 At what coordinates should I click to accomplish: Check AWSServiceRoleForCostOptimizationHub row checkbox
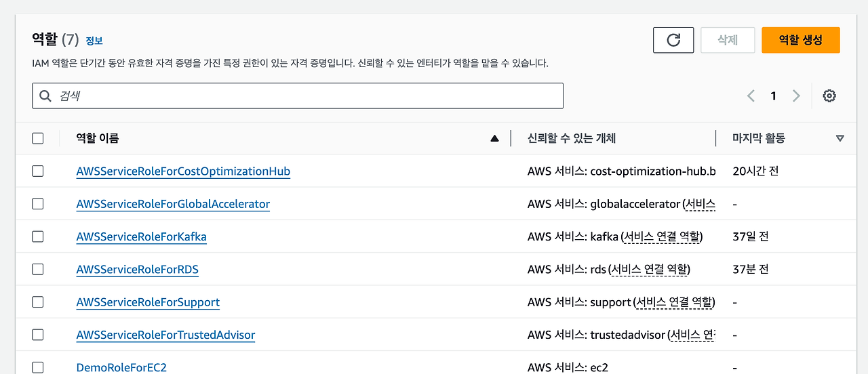click(38, 171)
